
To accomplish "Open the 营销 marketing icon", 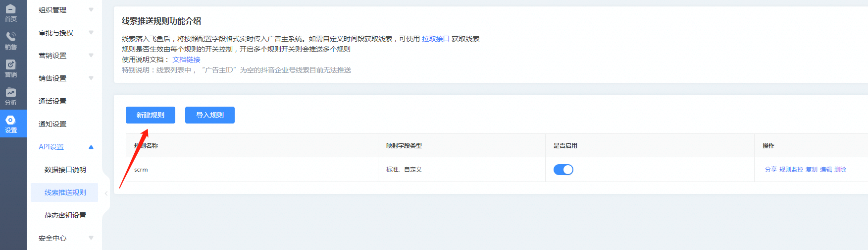I will click(10, 64).
